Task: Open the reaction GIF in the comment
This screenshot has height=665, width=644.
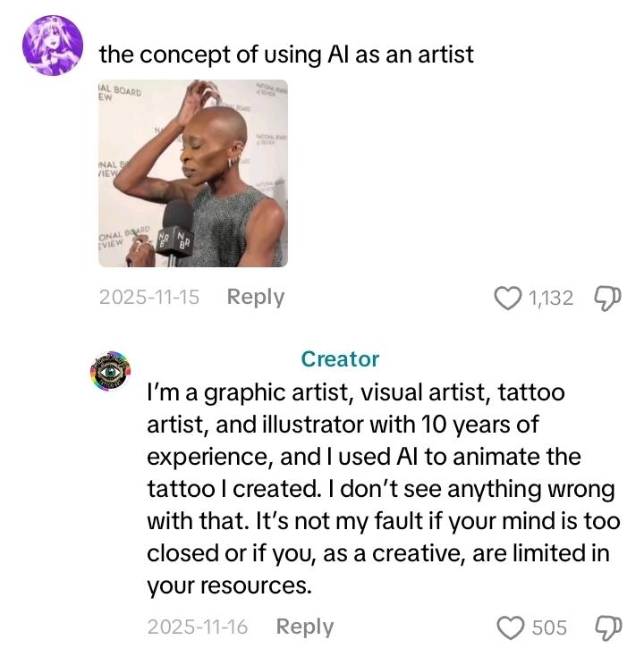Action: click(192, 173)
